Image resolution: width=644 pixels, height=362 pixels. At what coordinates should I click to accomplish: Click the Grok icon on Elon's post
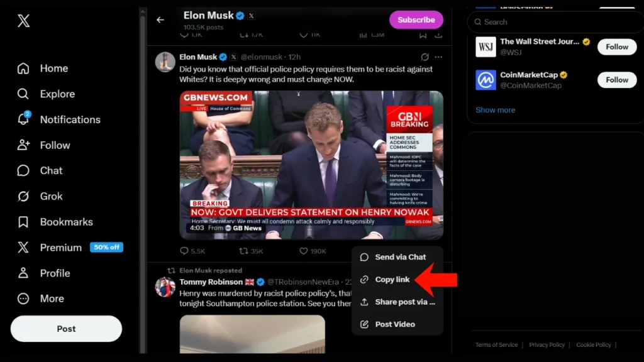[x=425, y=57]
